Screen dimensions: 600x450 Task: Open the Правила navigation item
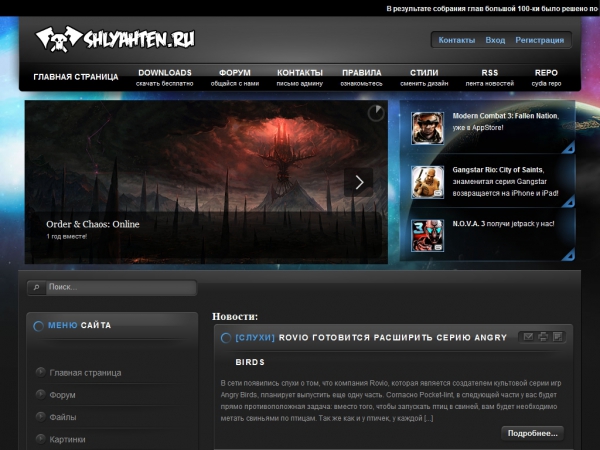362,77
